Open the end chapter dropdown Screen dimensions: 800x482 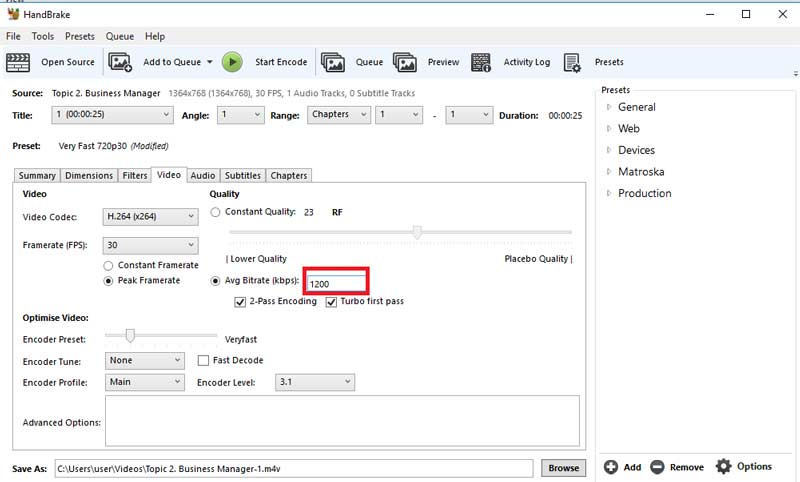pyautogui.click(x=469, y=115)
